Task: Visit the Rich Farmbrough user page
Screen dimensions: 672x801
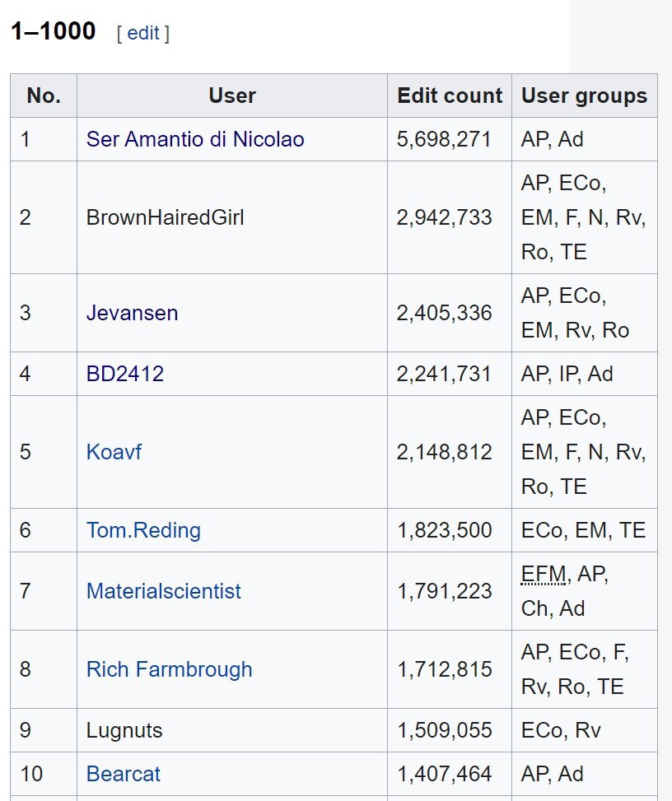Action: pyautogui.click(x=169, y=669)
